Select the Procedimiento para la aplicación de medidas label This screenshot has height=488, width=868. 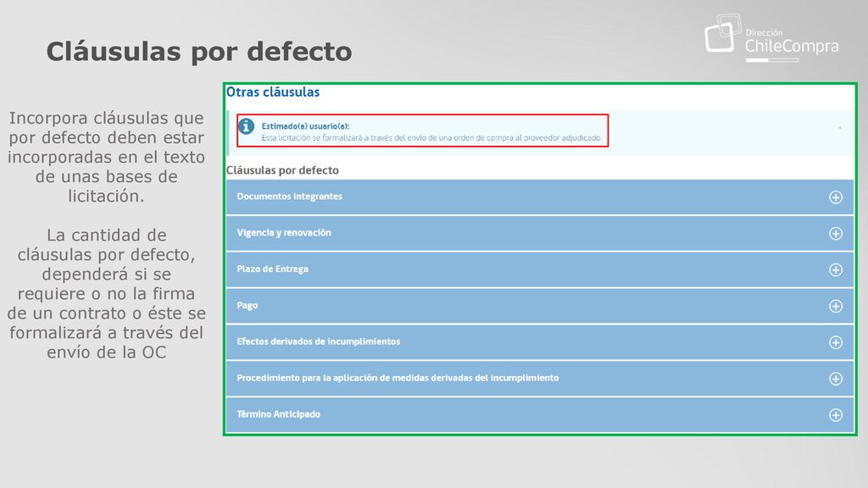pos(398,378)
